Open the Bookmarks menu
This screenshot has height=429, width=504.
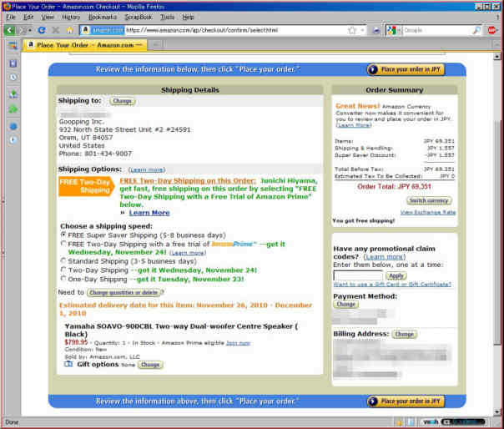click(x=103, y=17)
